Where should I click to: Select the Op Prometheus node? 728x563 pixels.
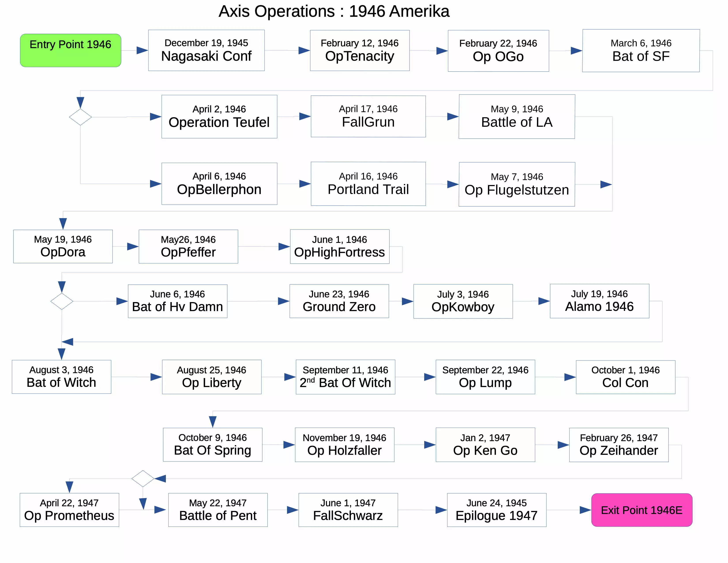click(69, 510)
